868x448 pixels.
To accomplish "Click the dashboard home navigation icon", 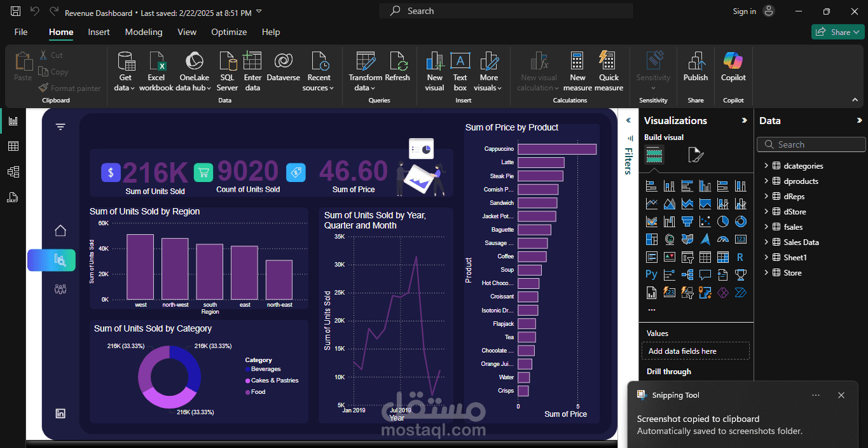I will pos(60,230).
